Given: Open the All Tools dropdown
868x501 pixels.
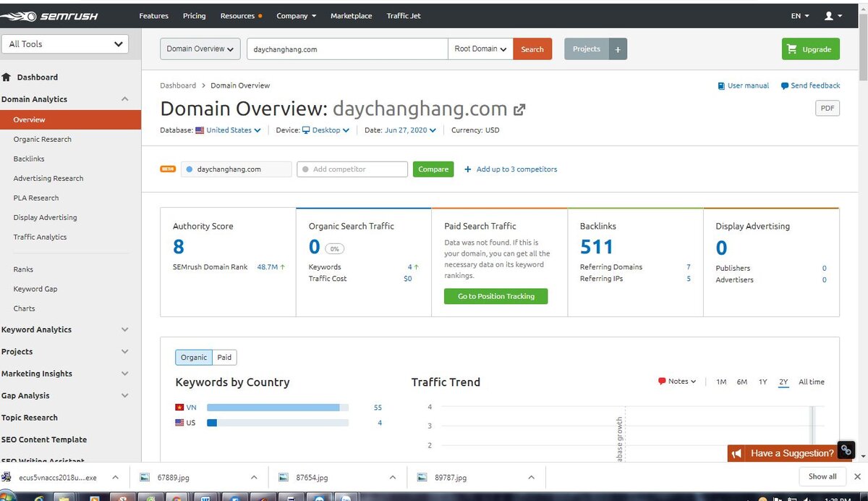Looking at the screenshot, I should coord(65,44).
